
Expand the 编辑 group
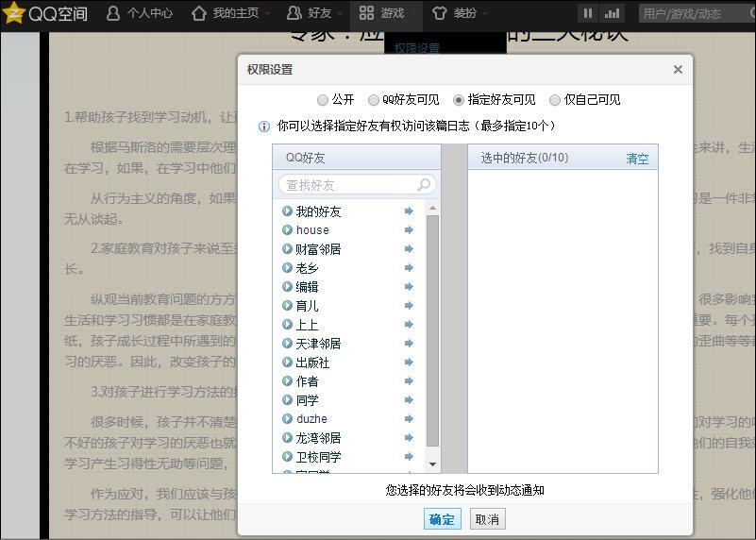[x=287, y=286]
